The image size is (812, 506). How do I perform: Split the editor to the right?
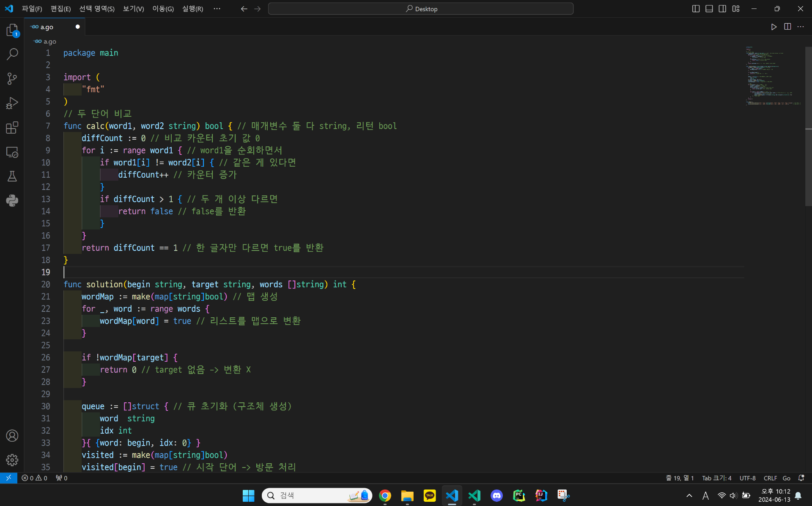pos(787,27)
